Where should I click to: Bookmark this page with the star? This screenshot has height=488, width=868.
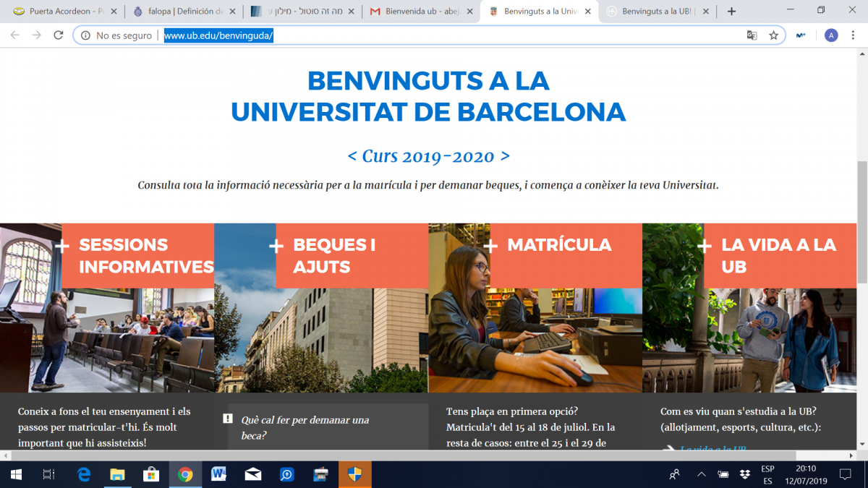[773, 35]
